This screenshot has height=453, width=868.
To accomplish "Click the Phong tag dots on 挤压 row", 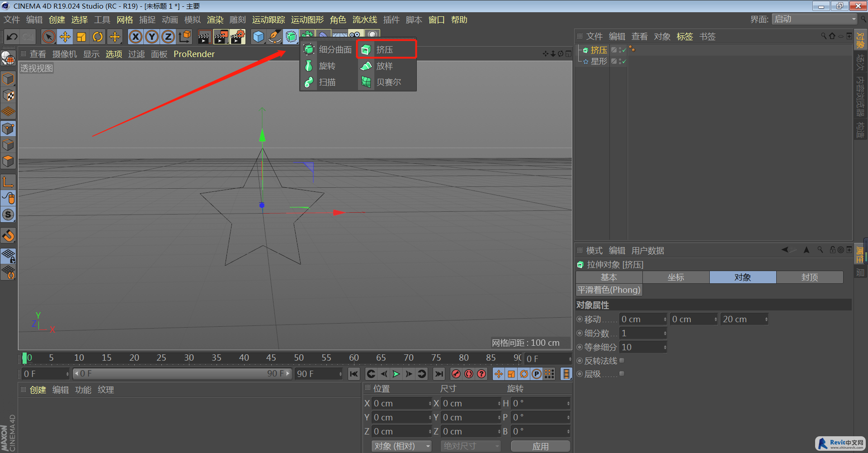I will tap(632, 50).
